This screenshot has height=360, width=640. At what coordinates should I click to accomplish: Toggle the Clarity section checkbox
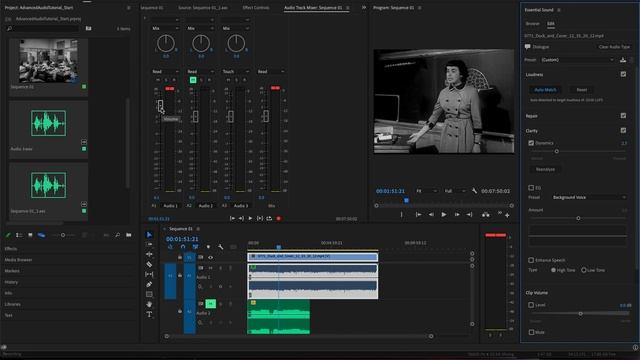click(x=623, y=130)
